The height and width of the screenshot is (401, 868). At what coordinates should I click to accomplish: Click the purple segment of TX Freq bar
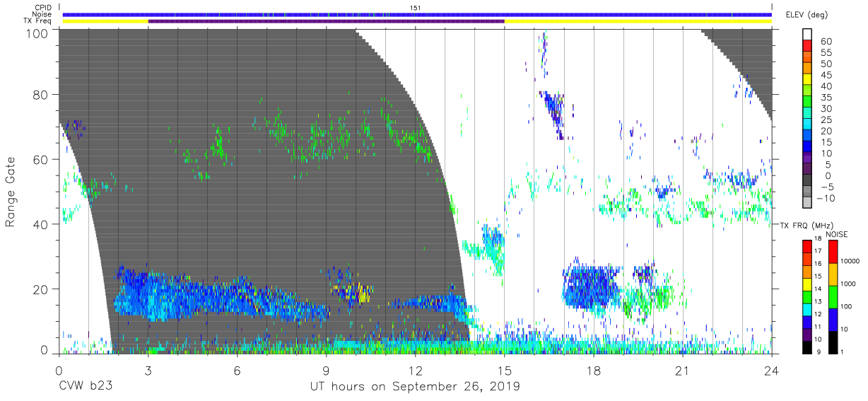tap(326, 21)
